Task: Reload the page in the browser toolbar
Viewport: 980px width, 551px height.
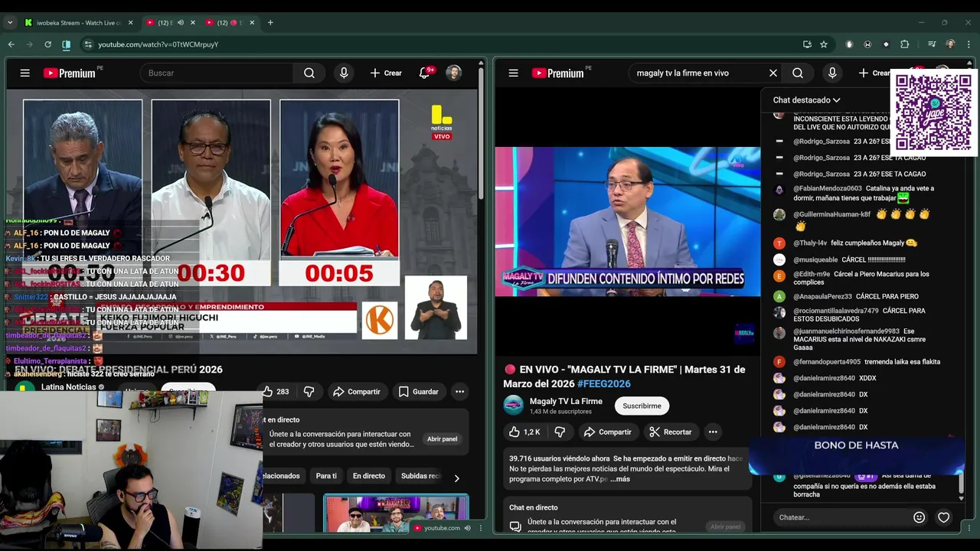Action: pos(47,44)
